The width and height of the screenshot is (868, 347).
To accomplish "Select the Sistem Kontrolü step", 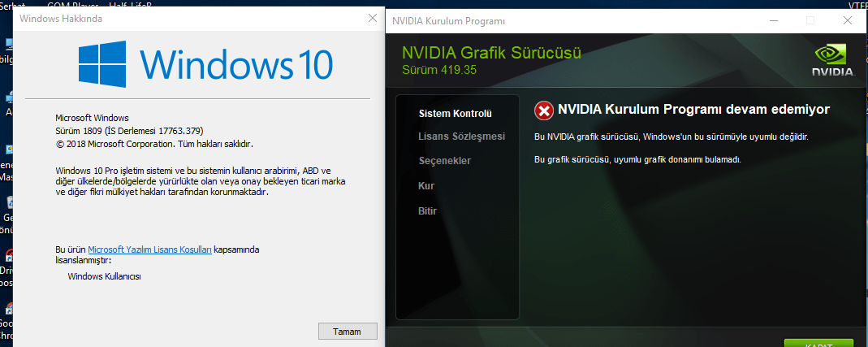I will pyautogui.click(x=455, y=114).
